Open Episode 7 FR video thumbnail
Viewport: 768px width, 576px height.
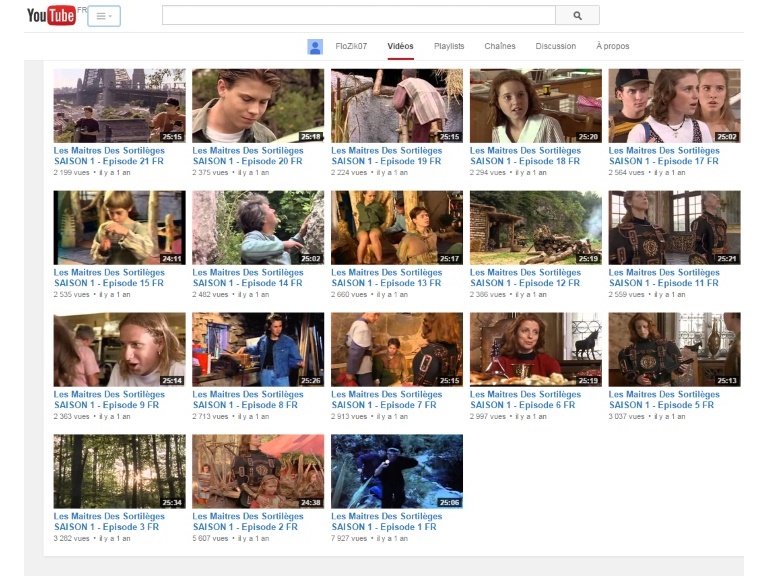pyautogui.click(x=397, y=350)
